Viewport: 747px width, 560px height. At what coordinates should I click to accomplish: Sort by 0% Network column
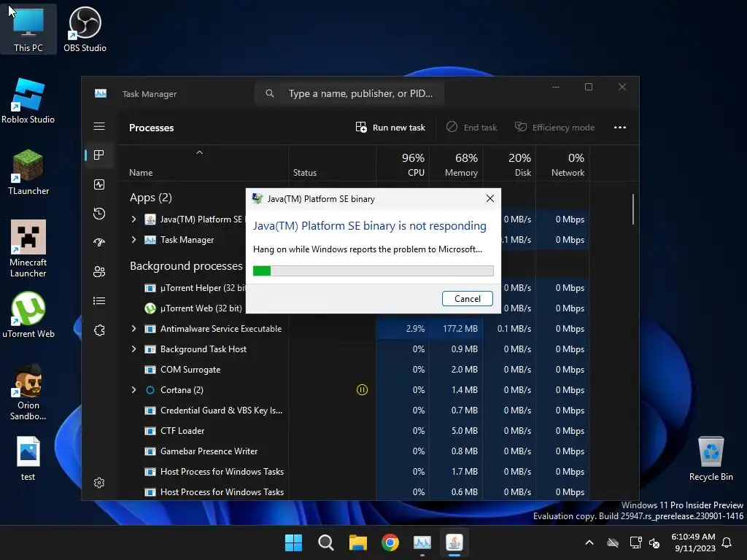[x=563, y=164]
